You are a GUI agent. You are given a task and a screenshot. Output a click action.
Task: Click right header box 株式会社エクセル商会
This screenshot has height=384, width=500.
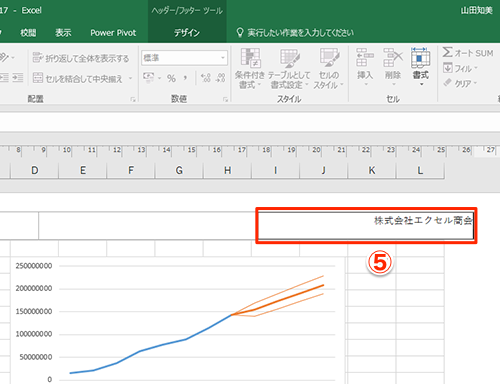(x=366, y=226)
